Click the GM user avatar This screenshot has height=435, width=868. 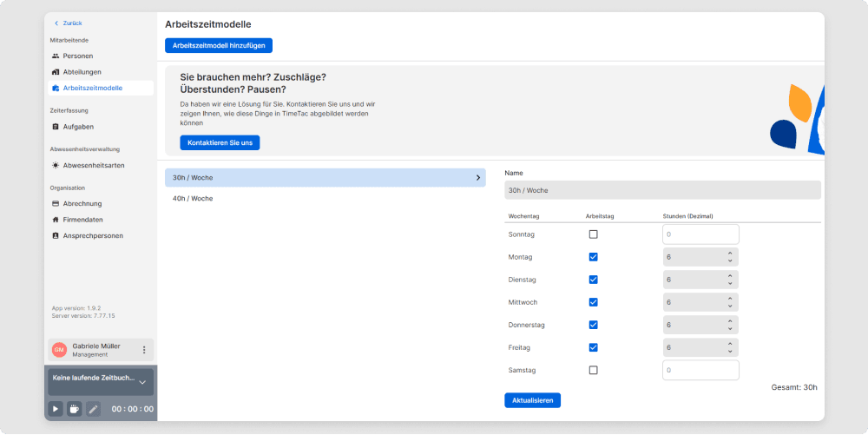[59, 350]
